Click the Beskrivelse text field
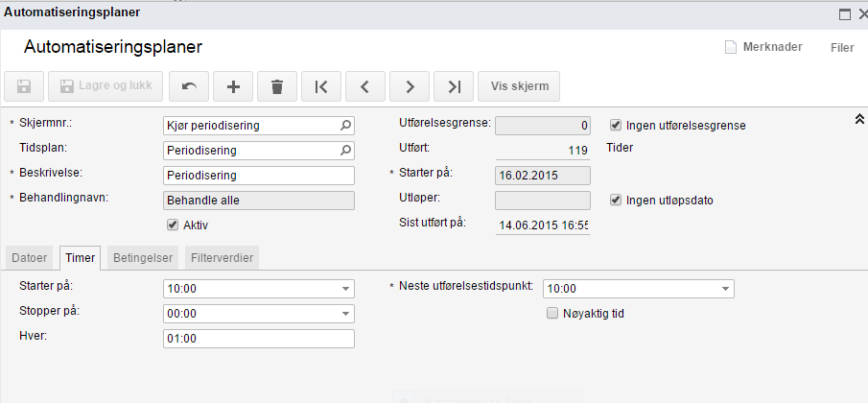 click(259, 176)
